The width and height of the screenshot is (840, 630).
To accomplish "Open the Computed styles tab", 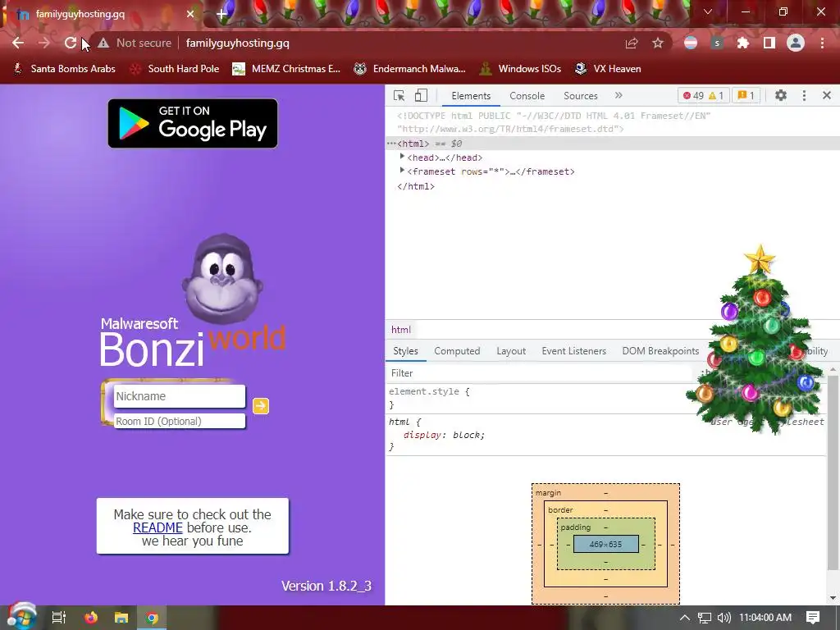I will (457, 351).
